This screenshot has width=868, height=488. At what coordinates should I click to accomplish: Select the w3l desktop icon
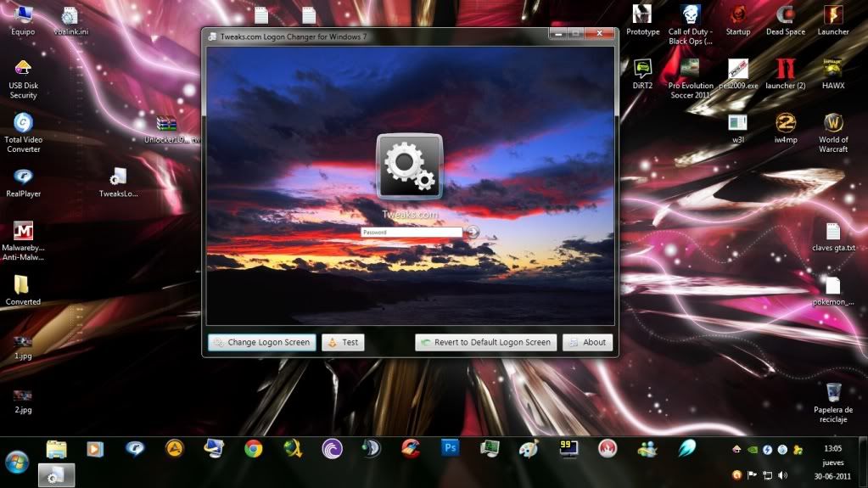click(738, 128)
